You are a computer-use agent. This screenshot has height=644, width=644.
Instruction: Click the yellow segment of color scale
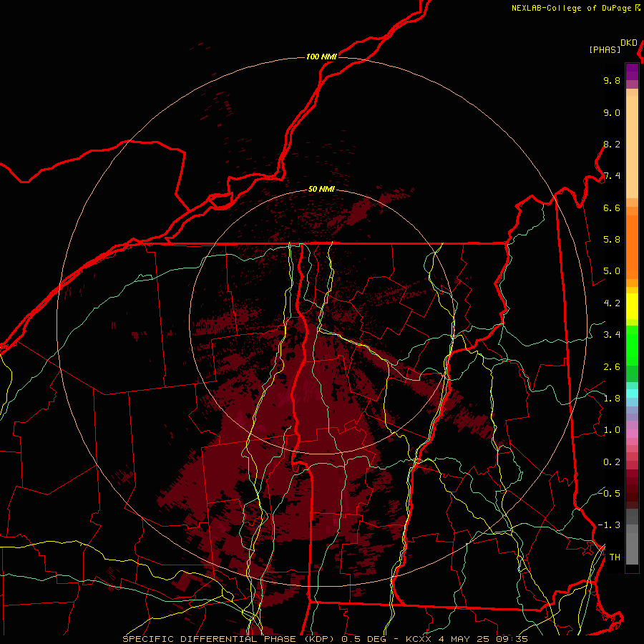click(x=632, y=306)
